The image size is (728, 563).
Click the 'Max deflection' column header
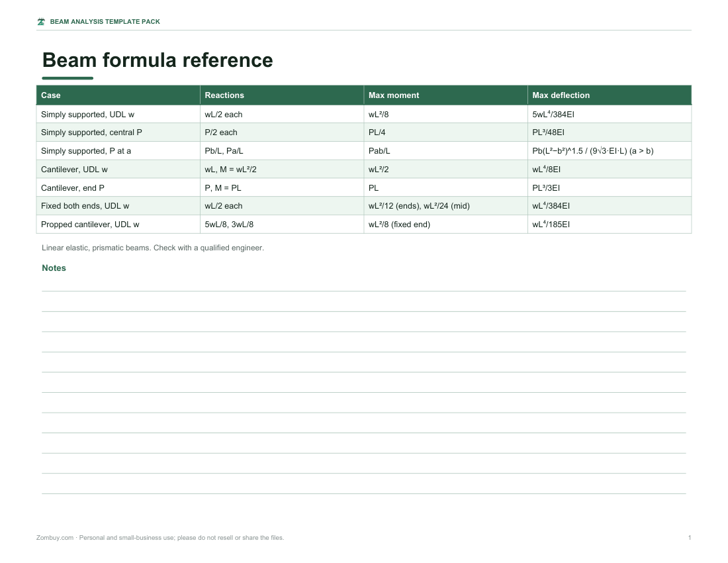(610, 95)
